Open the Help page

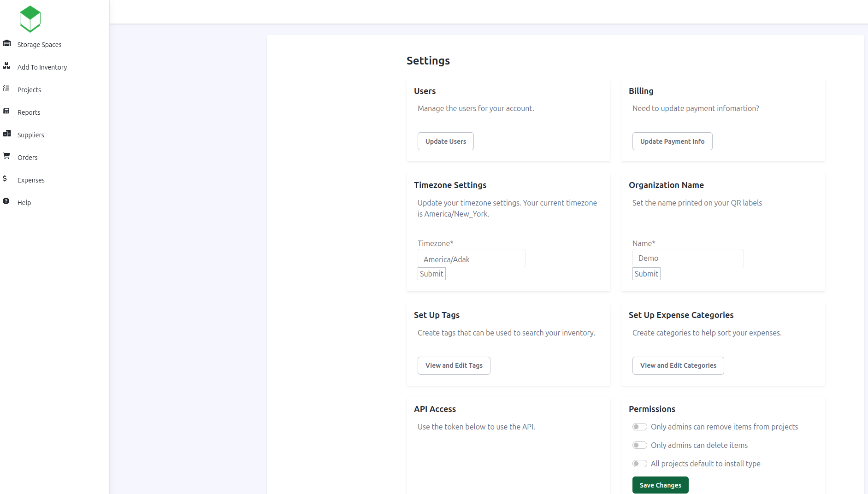tap(24, 203)
